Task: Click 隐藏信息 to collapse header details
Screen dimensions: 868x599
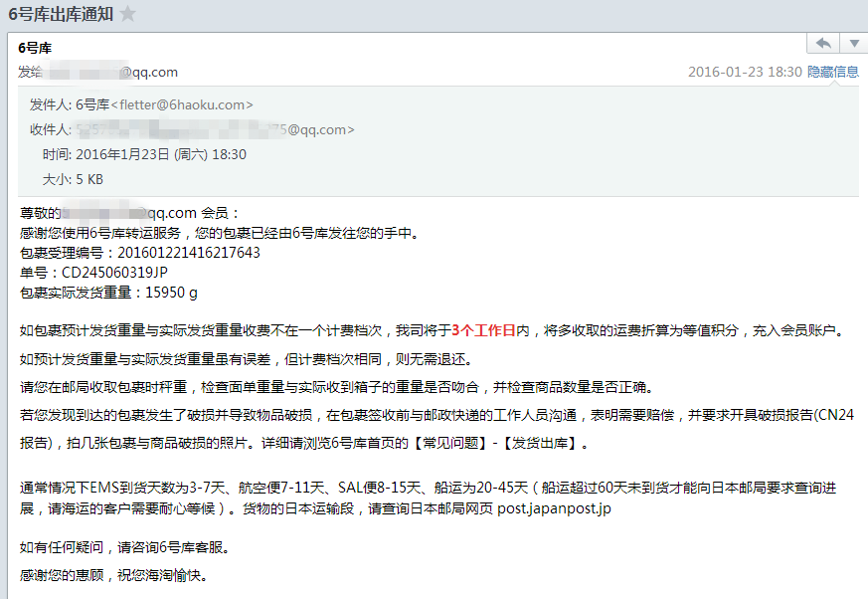Action: [832, 72]
